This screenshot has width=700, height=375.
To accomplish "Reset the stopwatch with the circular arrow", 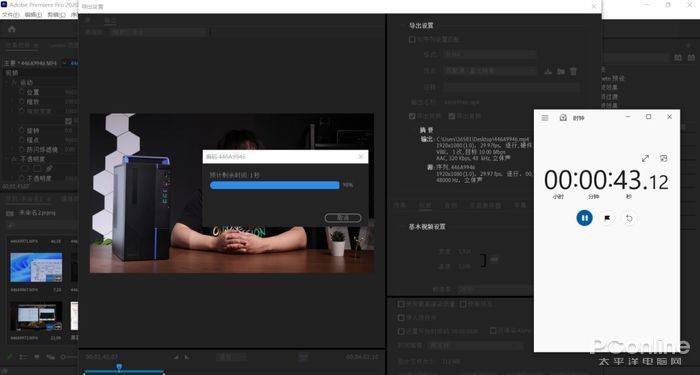I will [x=629, y=218].
